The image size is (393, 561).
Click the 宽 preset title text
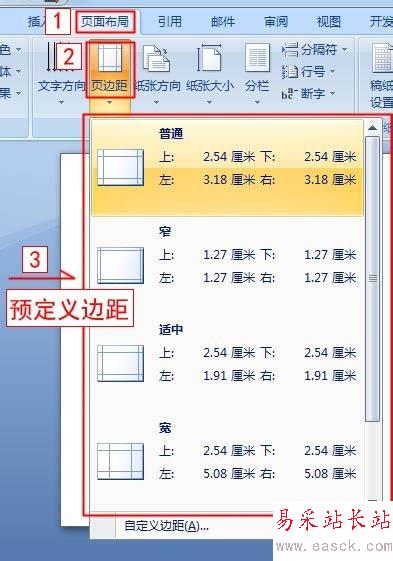tap(165, 428)
